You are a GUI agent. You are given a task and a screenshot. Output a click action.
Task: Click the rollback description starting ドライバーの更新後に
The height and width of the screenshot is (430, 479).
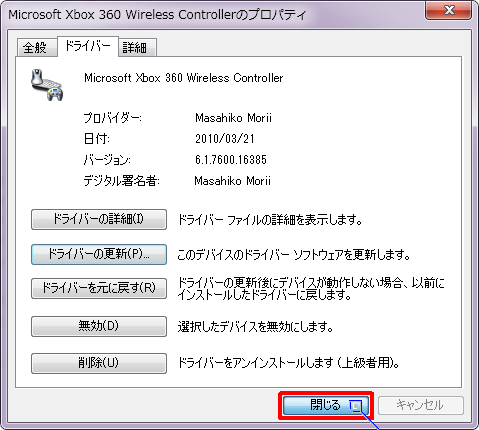[x=311, y=289]
